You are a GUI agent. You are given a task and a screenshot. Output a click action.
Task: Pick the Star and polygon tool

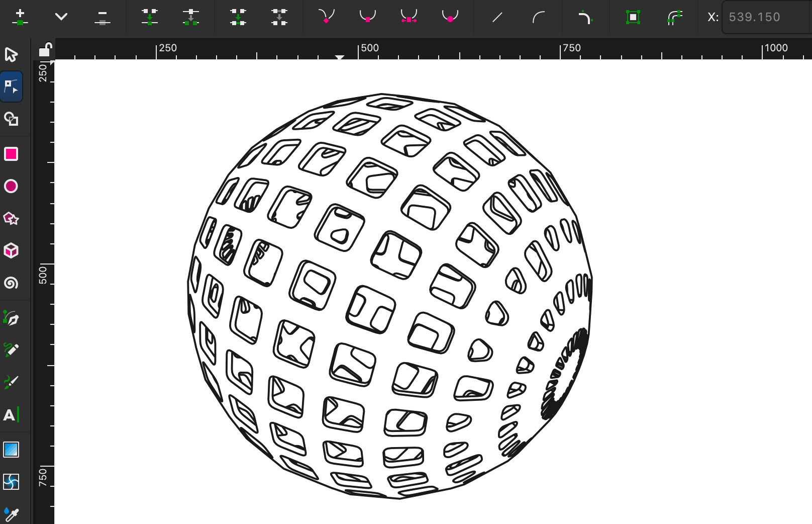11,218
